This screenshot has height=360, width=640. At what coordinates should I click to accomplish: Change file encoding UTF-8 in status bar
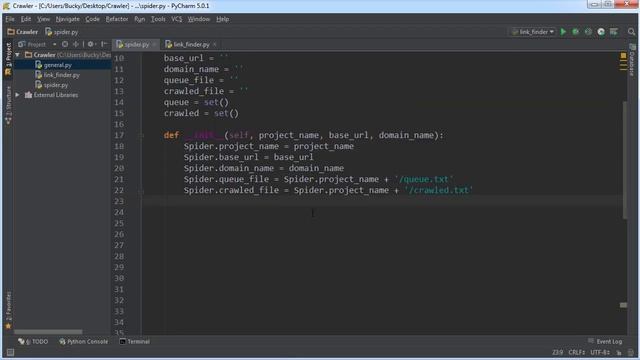coord(600,352)
